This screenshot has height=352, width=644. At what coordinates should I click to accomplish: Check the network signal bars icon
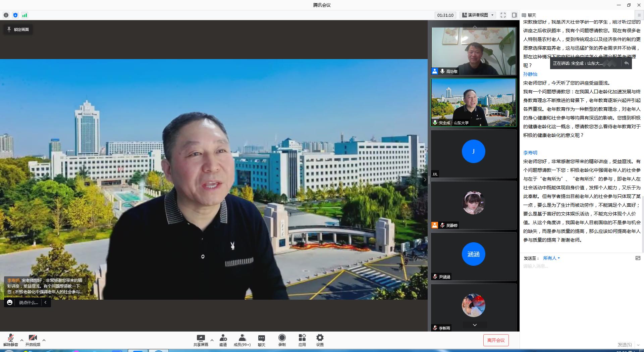click(25, 15)
